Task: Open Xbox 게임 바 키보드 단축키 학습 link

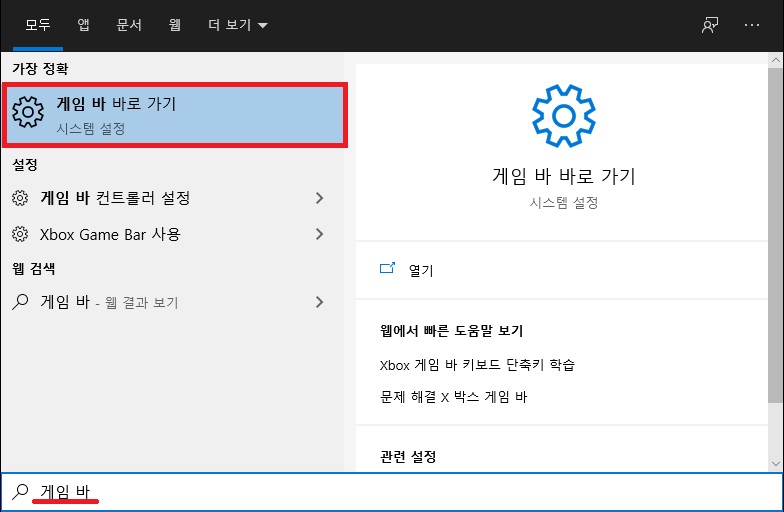Action: coord(477,365)
